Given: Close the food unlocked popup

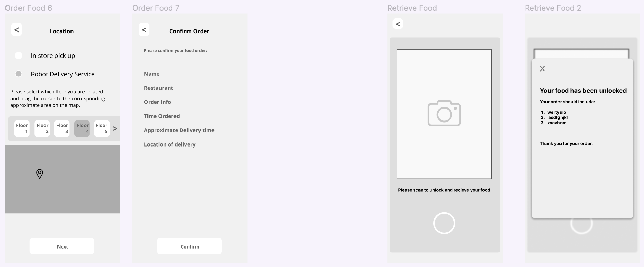Looking at the screenshot, I should 542,69.
